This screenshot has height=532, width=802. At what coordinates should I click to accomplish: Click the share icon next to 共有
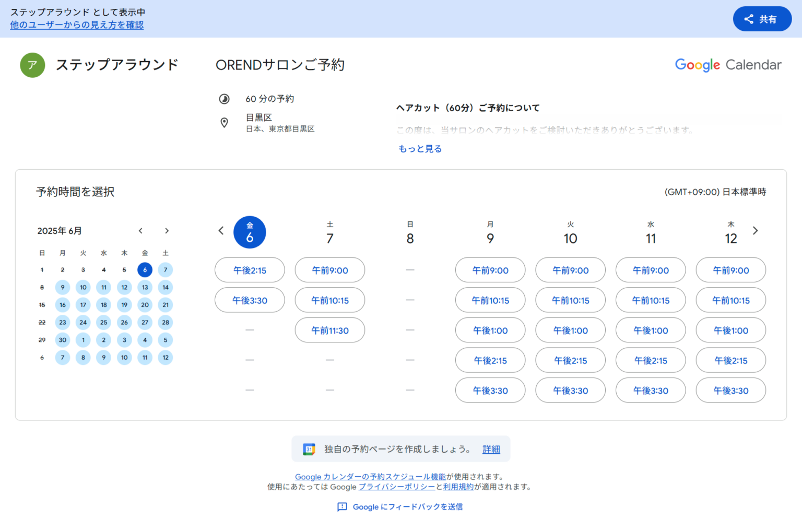coord(749,19)
